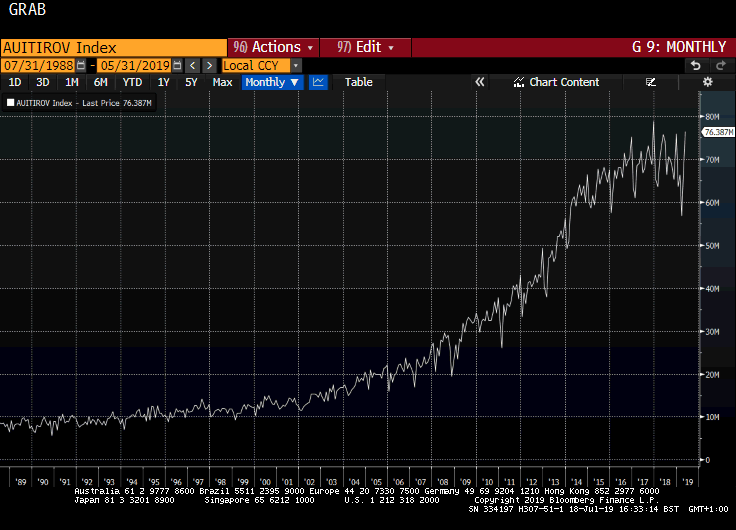Open the Actions dropdown menu
Image resolution: width=736 pixels, height=530 pixels.
point(273,47)
